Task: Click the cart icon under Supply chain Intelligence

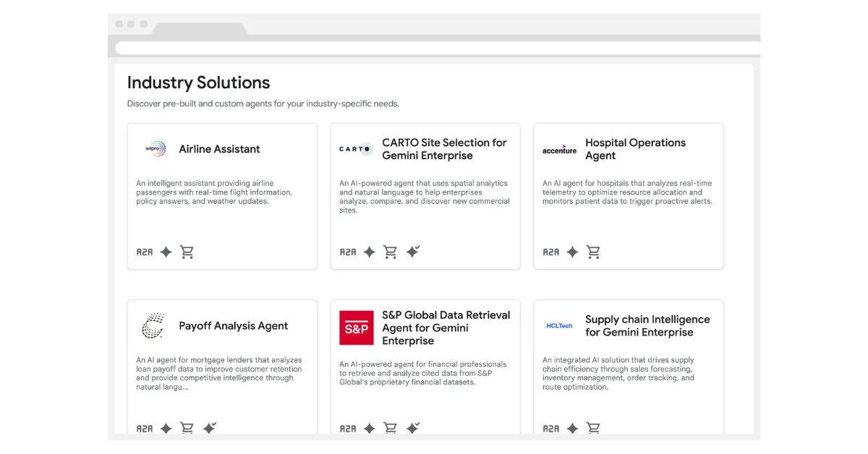Action: 593,428
